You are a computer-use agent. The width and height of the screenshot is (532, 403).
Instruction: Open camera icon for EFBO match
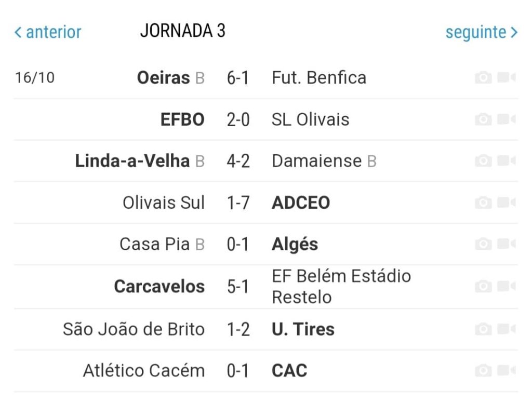point(484,119)
